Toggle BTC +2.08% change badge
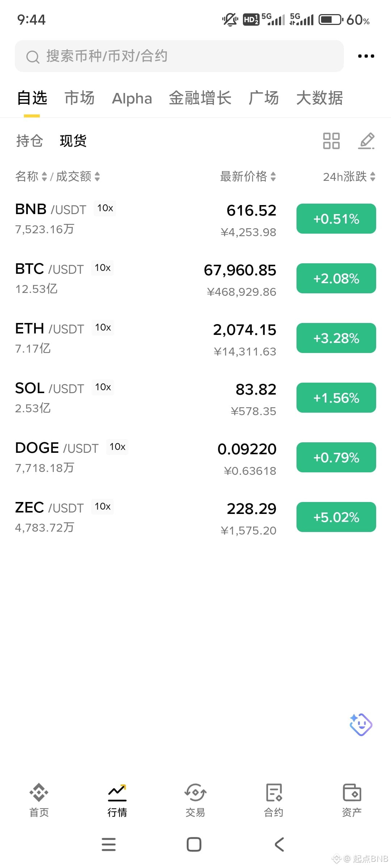The width and height of the screenshot is (391, 868). pos(336,278)
